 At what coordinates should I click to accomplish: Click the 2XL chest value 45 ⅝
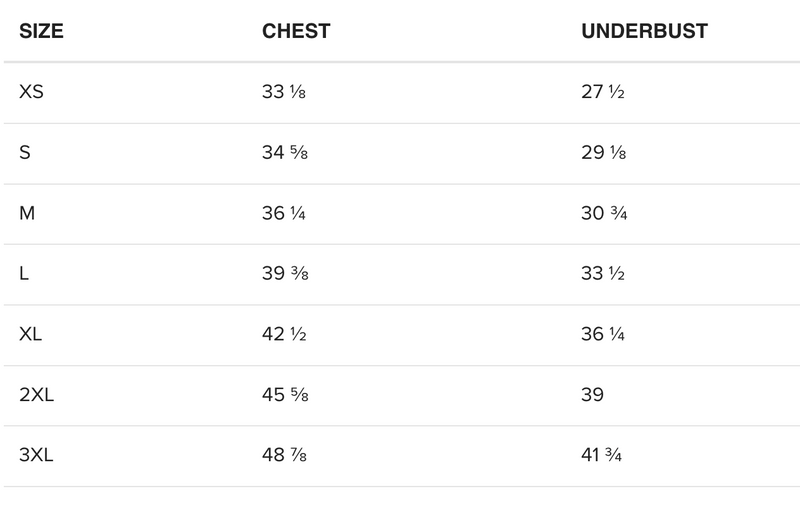pyautogui.click(x=284, y=395)
